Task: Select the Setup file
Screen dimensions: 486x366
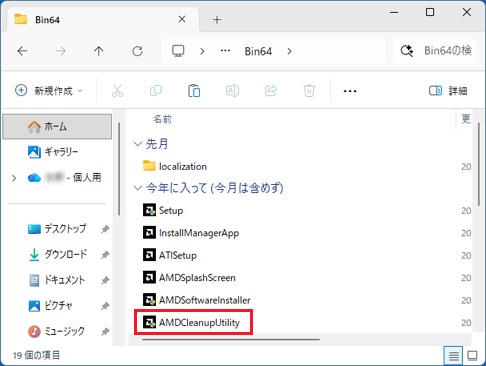Action: pyautogui.click(x=163, y=211)
